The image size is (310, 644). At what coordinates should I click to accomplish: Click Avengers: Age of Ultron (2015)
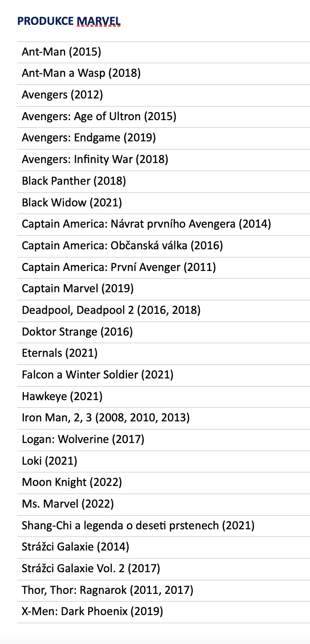99,117
